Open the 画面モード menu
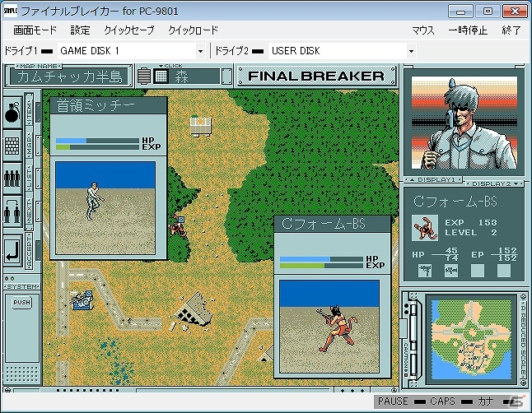532x413 pixels. pyautogui.click(x=35, y=30)
